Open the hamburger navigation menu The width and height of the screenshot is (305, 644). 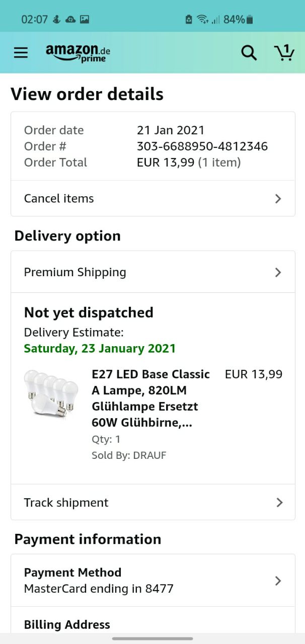21,53
